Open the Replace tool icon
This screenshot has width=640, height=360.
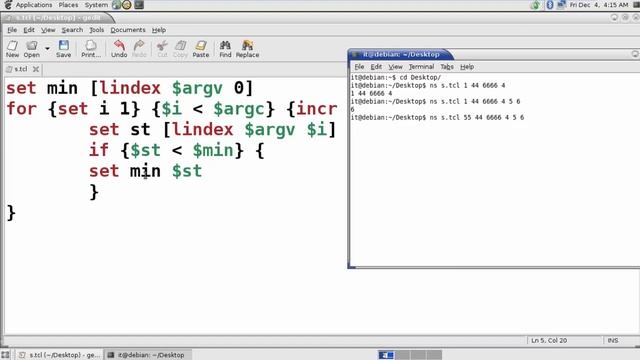(247, 49)
